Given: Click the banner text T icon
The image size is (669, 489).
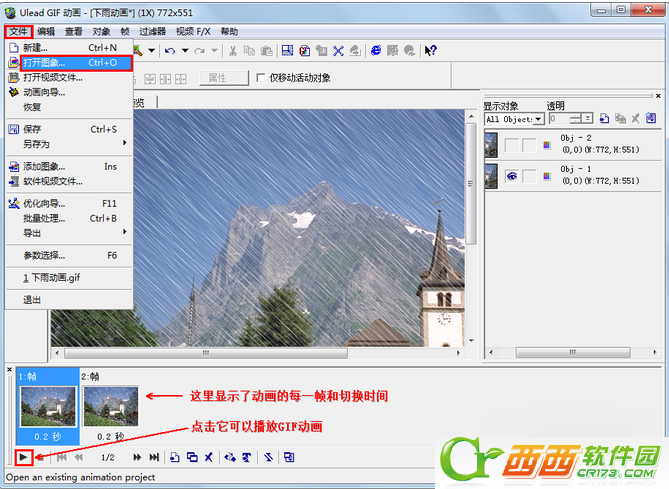Looking at the screenshot, I should (247, 457).
